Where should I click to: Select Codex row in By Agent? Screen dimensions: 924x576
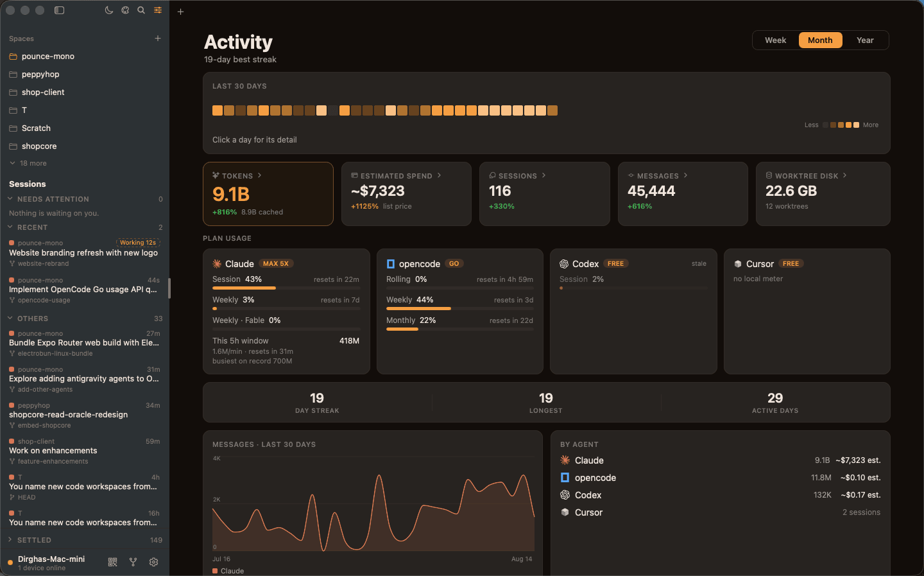pos(720,495)
